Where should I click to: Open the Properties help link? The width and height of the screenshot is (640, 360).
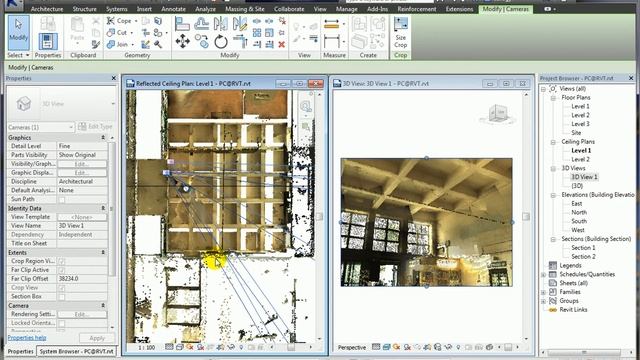[27, 338]
